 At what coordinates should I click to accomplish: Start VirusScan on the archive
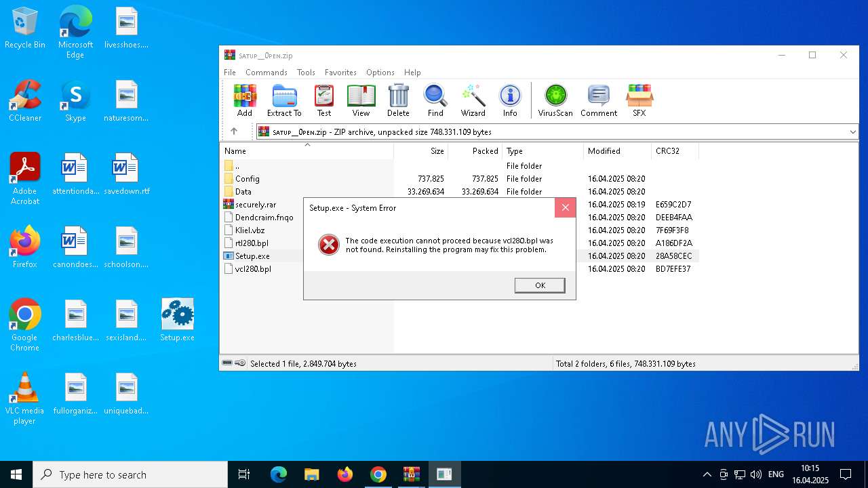point(555,100)
